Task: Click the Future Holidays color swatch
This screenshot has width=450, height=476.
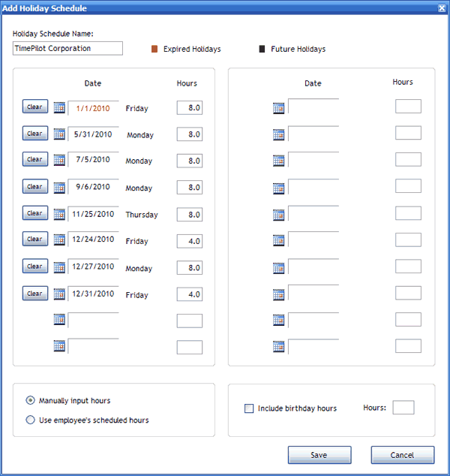Action: [x=262, y=49]
